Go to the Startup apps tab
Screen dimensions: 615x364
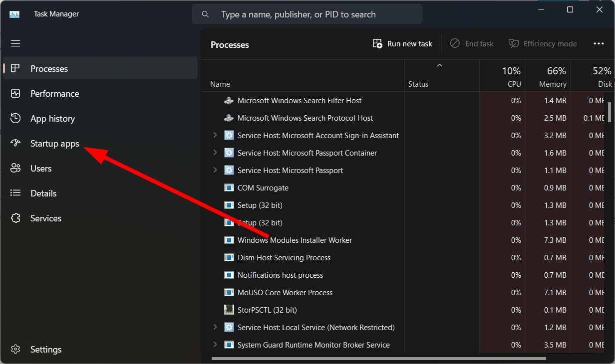point(54,144)
